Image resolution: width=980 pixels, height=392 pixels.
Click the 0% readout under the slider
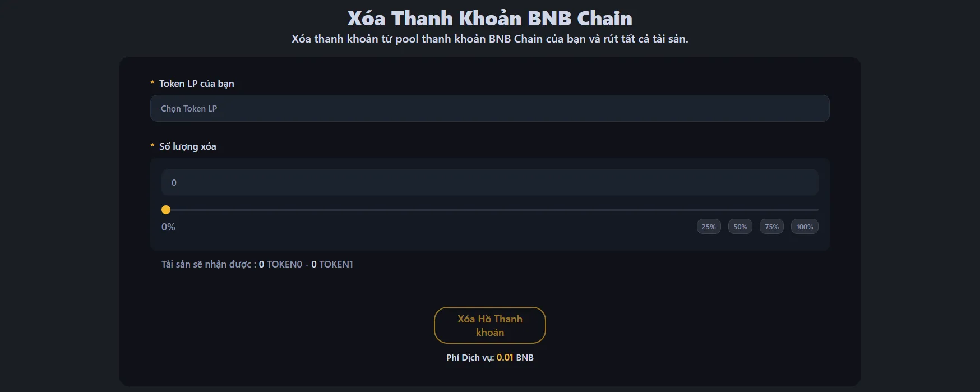(168, 227)
